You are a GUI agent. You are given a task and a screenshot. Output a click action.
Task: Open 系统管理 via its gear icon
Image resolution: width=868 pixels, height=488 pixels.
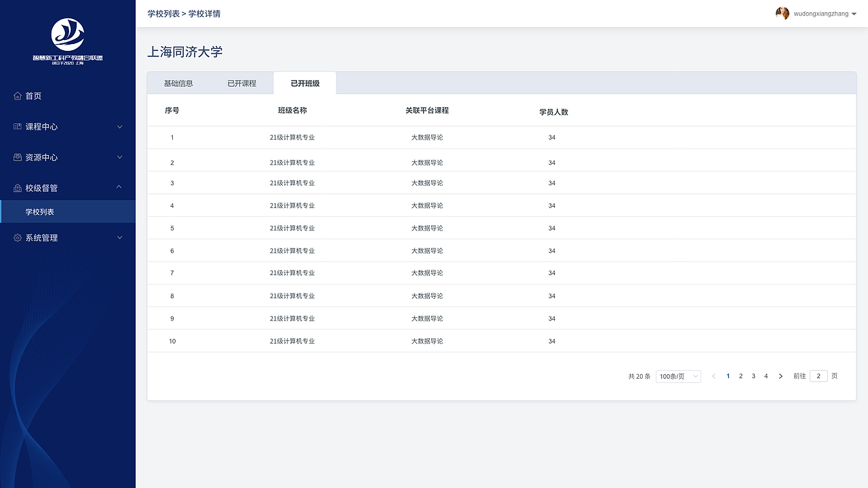(x=16, y=237)
